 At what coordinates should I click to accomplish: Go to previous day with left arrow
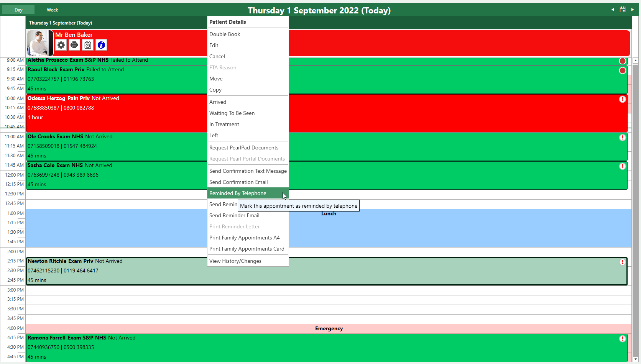coord(613,10)
